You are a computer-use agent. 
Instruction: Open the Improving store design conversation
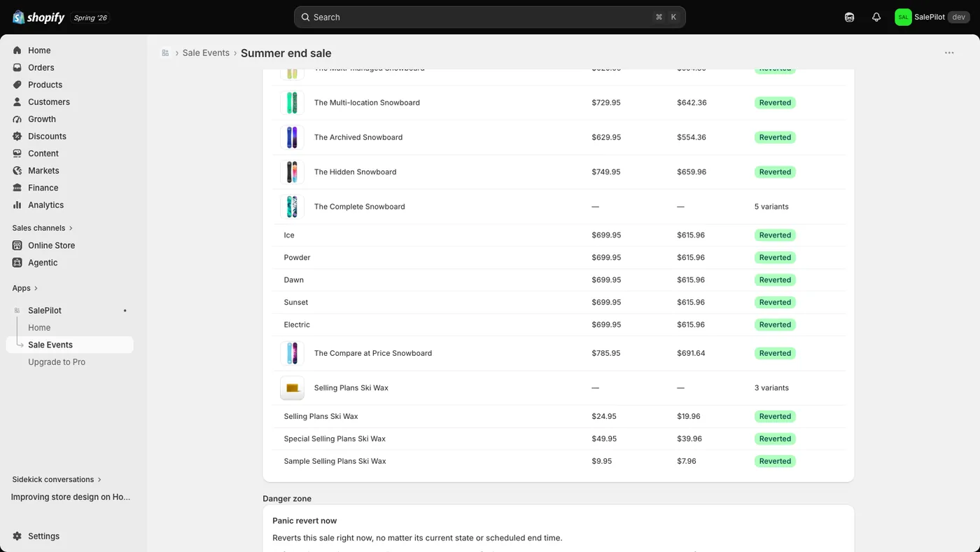[x=71, y=497]
